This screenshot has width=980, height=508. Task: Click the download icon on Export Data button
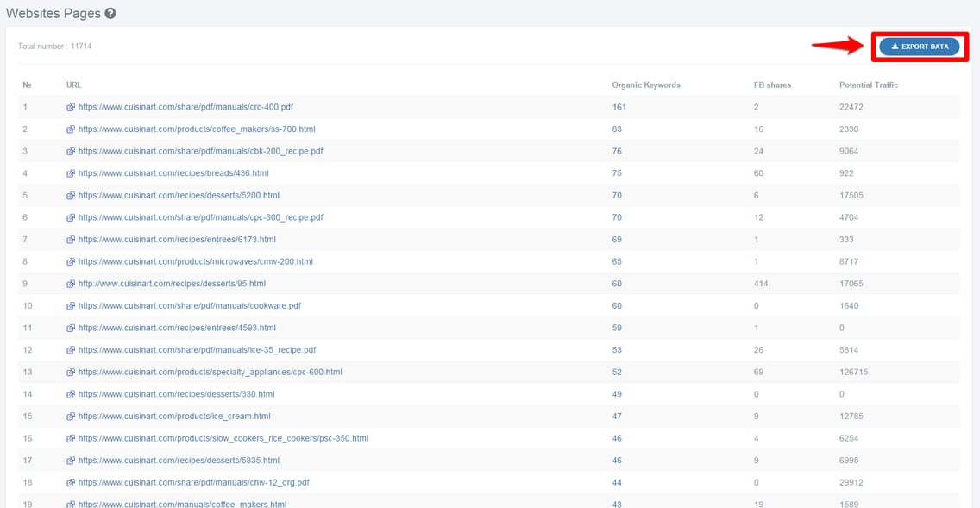[x=894, y=47]
